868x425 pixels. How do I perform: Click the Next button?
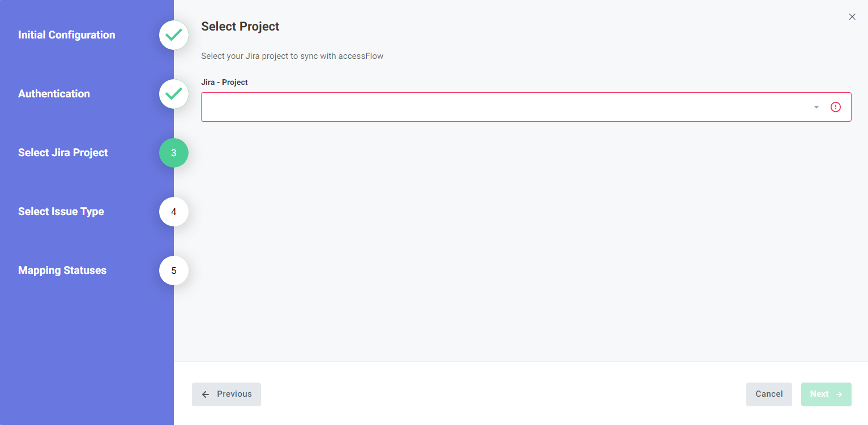click(826, 394)
